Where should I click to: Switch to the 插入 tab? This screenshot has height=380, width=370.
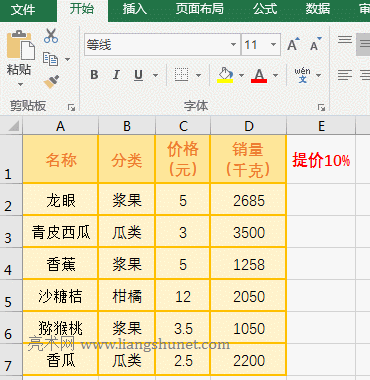[135, 9]
